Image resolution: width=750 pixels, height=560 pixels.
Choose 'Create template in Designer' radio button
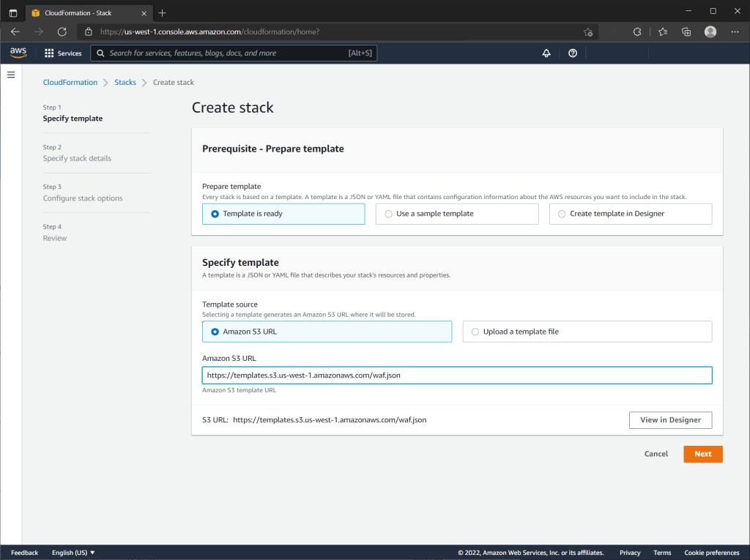coord(562,214)
